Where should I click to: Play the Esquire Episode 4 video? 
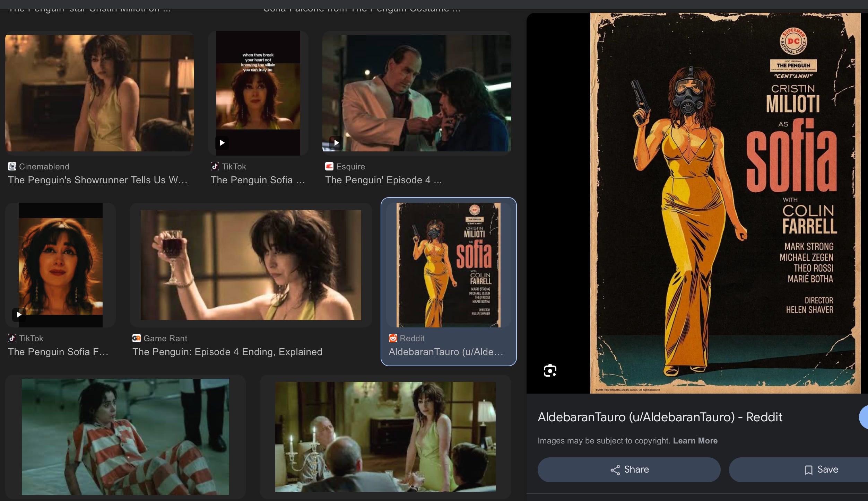pos(336,143)
